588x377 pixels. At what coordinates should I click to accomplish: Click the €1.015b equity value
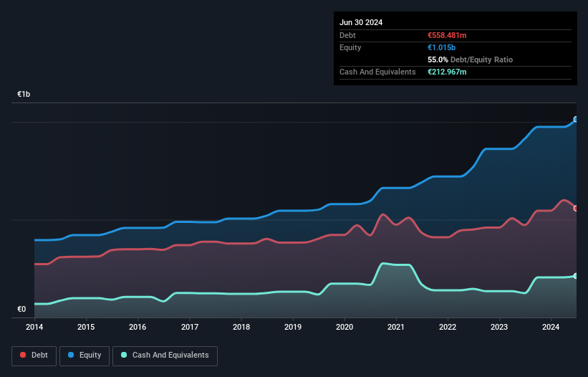pyautogui.click(x=441, y=47)
